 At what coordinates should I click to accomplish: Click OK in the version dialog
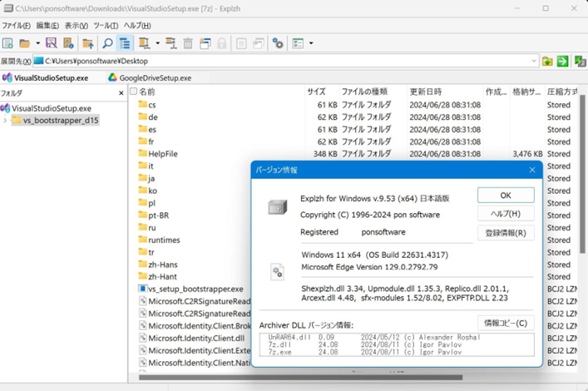click(x=506, y=195)
